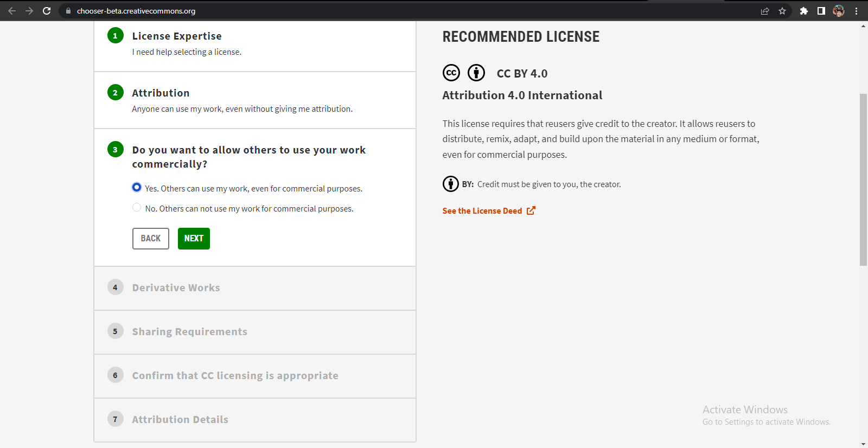This screenshot has width=868, height=448.
Task: Bookmark this page with the star icon
Action: (x=782, y=11)
